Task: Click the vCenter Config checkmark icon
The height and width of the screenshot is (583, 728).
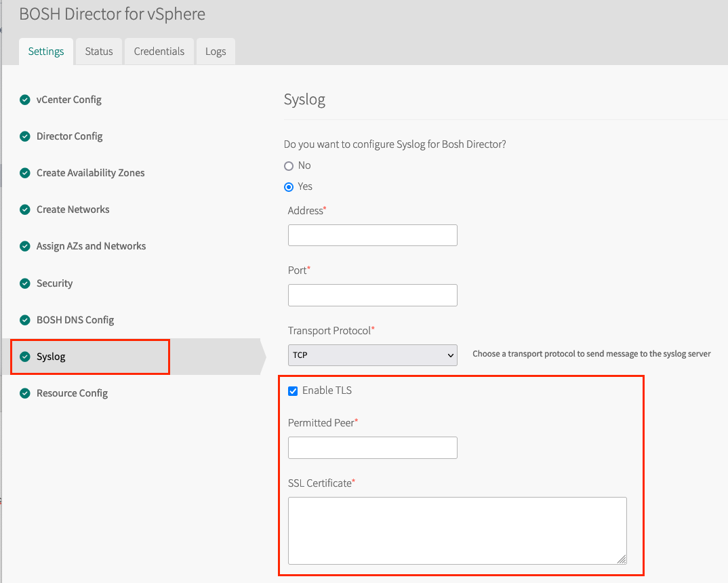Action: [25, 100]
